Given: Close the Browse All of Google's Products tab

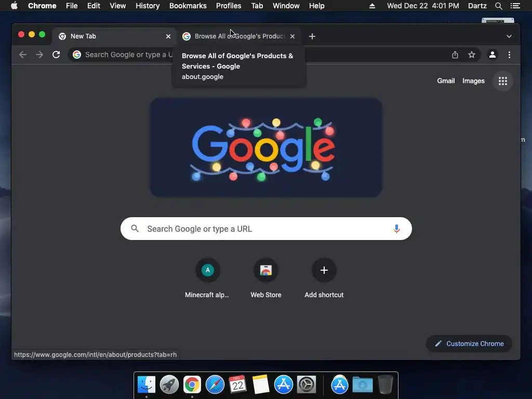Looking at the screenshot, I should (x=292, y=36).
